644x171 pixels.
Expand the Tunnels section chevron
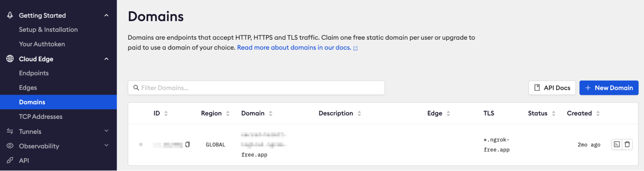pyautogui.click(x=107, y=131)
